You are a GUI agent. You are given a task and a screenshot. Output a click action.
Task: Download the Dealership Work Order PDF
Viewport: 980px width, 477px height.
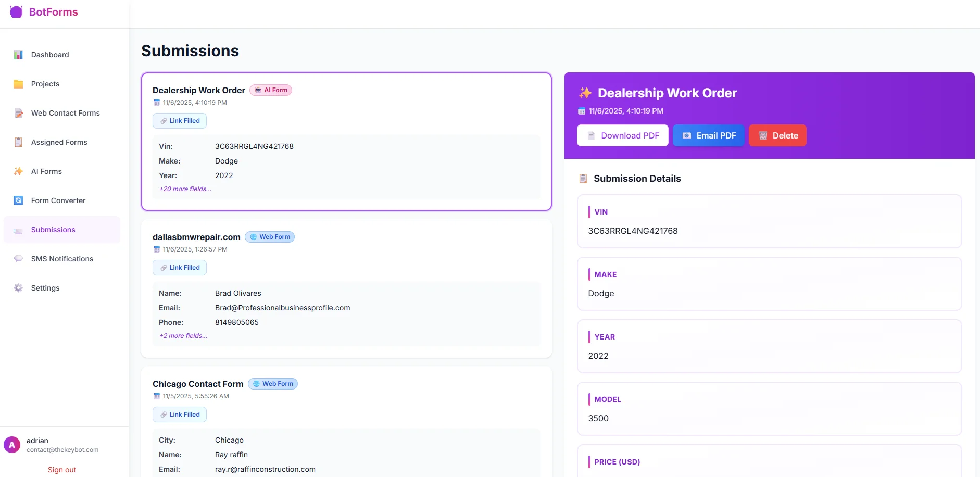coord(622,135)
